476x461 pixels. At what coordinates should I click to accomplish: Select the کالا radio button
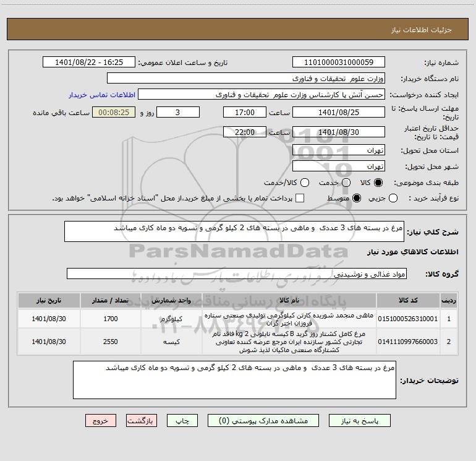(x=378, y=183)
